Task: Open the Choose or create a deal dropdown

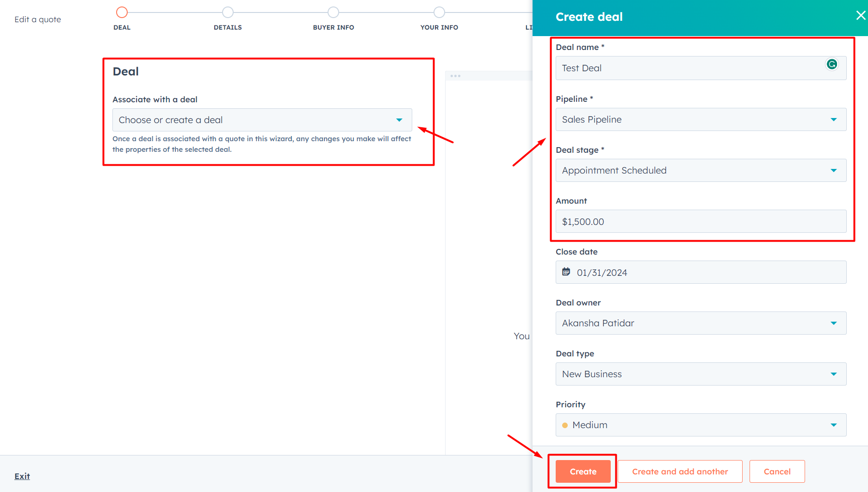Action: coord(262,120)
